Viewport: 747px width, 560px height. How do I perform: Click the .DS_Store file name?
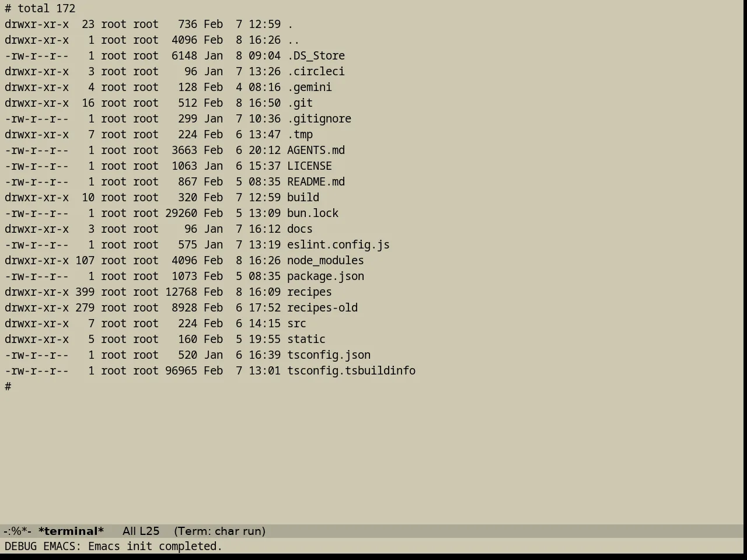coord(316,56)
